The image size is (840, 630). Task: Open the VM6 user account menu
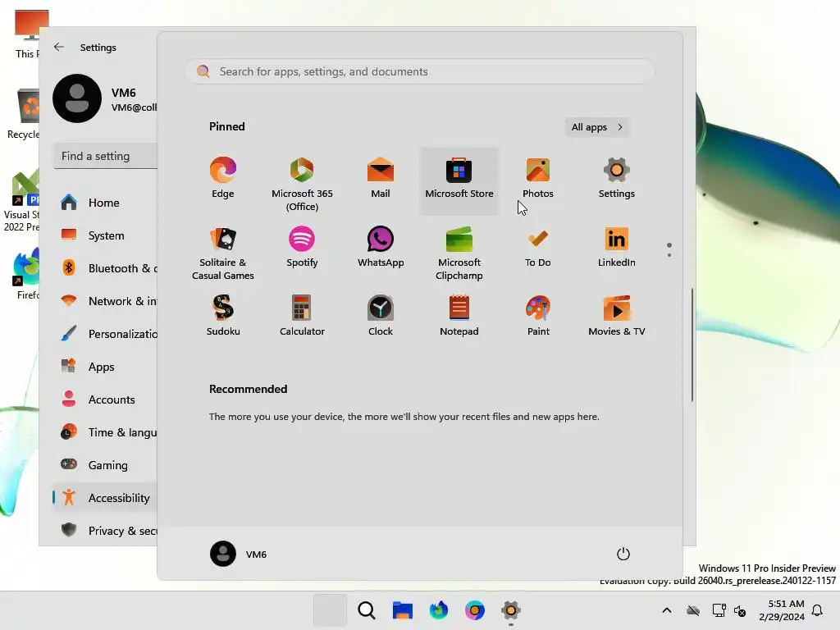pos(239,554)
